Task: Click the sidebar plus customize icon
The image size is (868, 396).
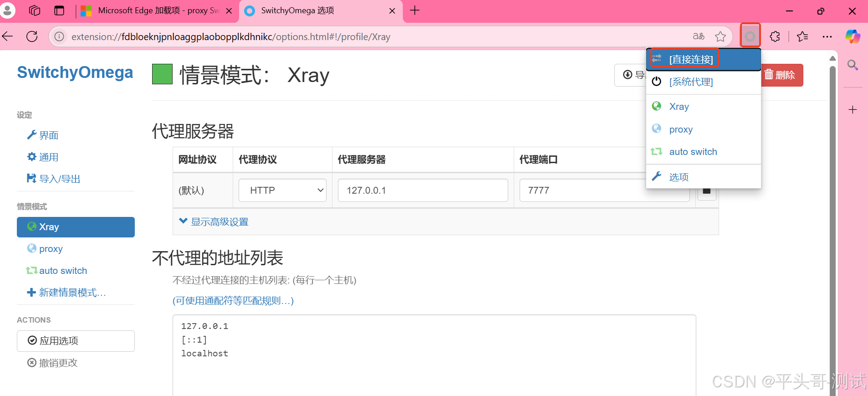Action: click(x=853, y=109)
